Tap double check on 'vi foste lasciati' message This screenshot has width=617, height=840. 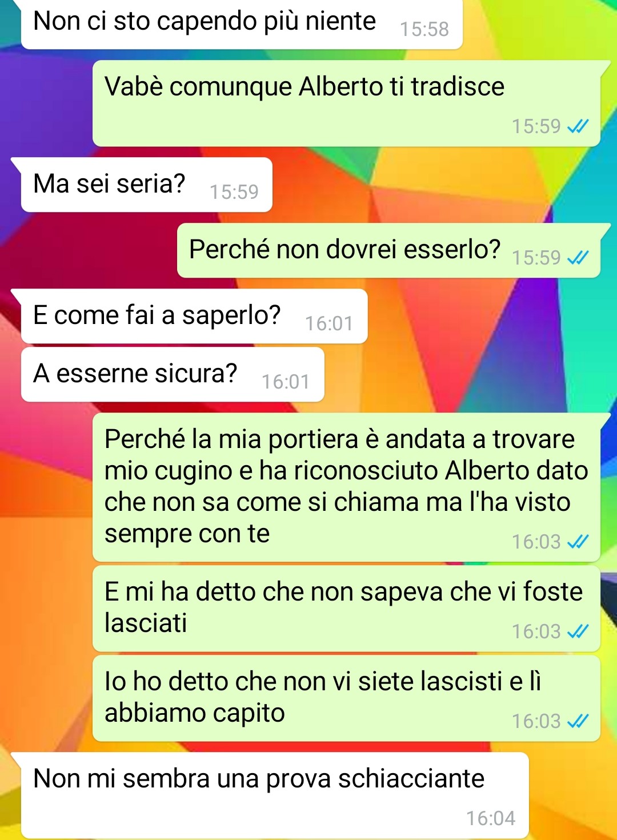[x=578, y=631]
